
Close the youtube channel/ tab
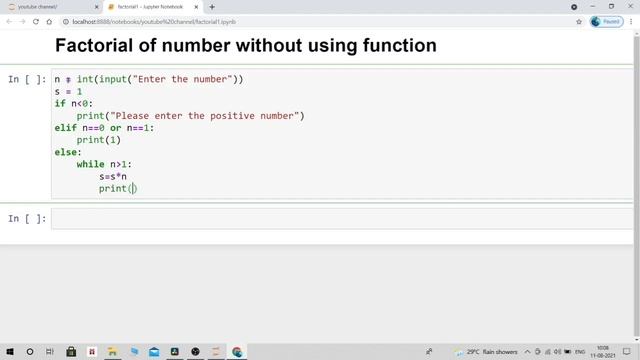pyautogui.click(x=96, y=7)
